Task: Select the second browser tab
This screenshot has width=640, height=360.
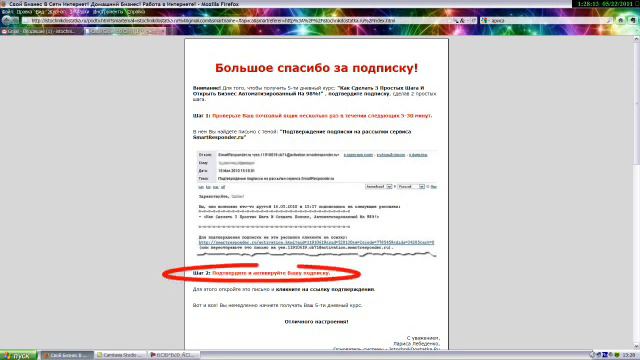Action: coord(125,31)
